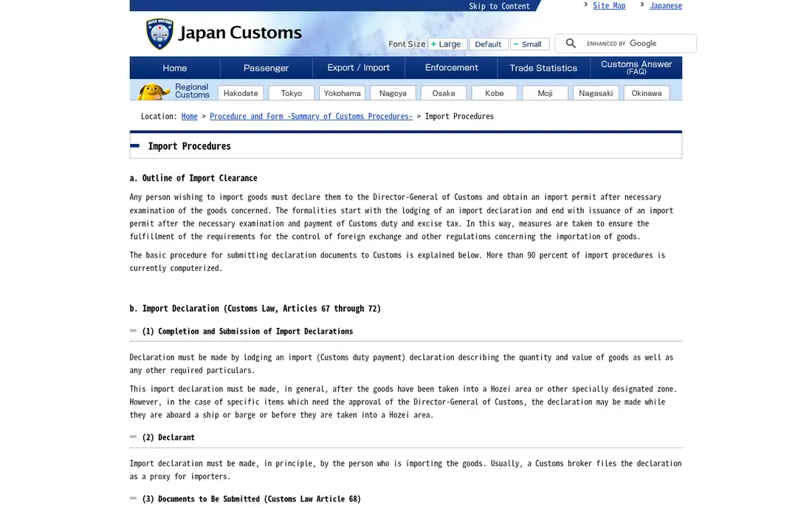Open Procedure and Form breadcrumb link

tap(312, 117)
